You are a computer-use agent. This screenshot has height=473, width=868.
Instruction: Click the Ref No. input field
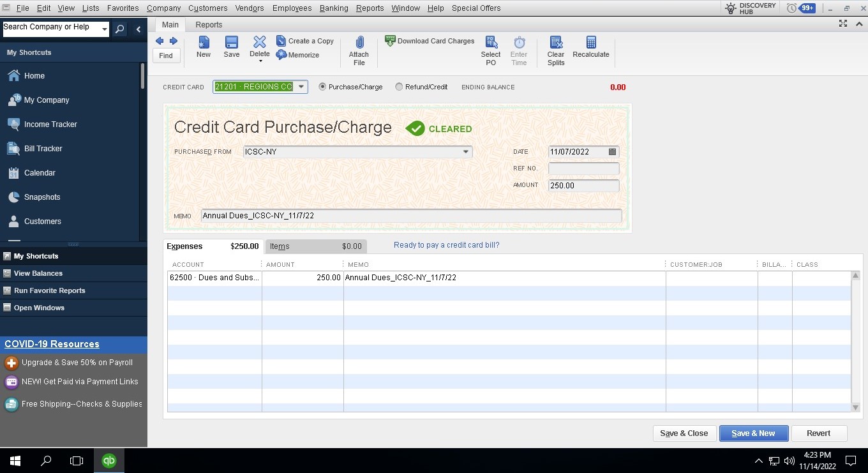tap(584, 169)
